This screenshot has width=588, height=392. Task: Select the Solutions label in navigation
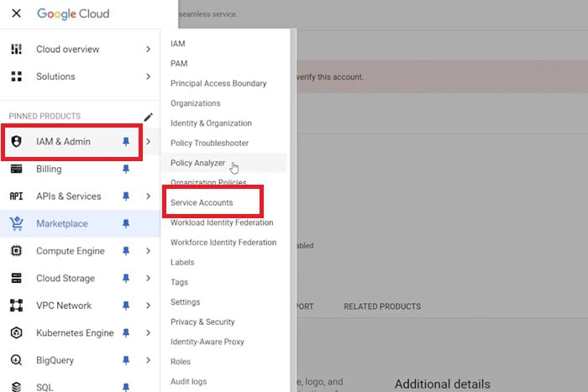[x=55, y=76]
